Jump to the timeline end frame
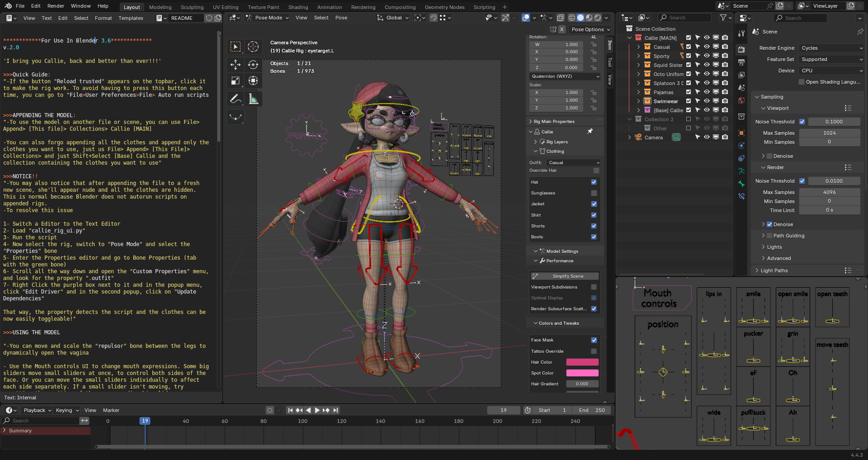Image resolution: width=868 pixels, height=460 pixels. [x=335, y=410]
